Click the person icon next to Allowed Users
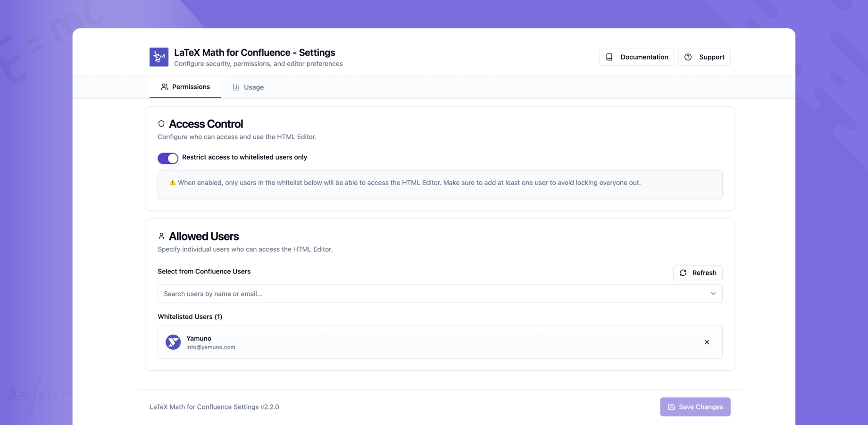The image size is (868, 425). click(x=161, y=236)
